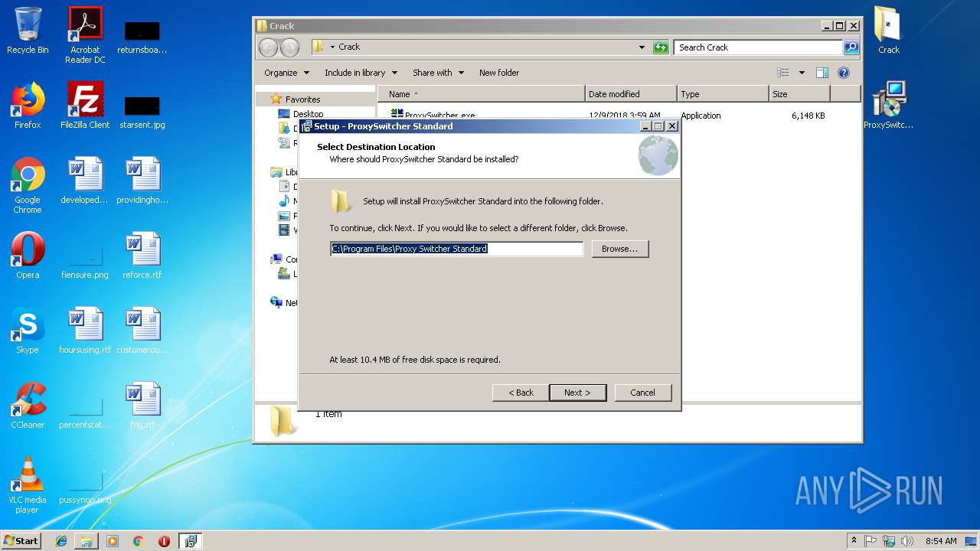Click Crack breadcrumb in address bar
The height and width of the screenshot is (551, 980).
pos(349,47)
